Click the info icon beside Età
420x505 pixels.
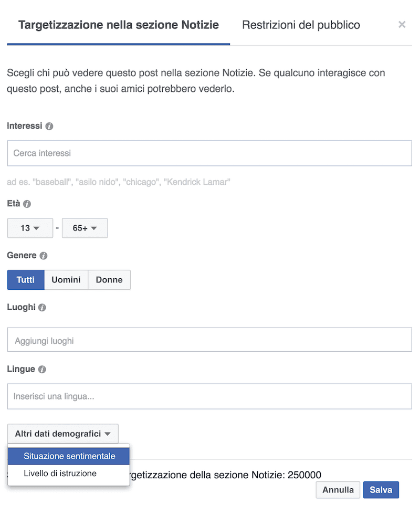click(x=27, y=204)
